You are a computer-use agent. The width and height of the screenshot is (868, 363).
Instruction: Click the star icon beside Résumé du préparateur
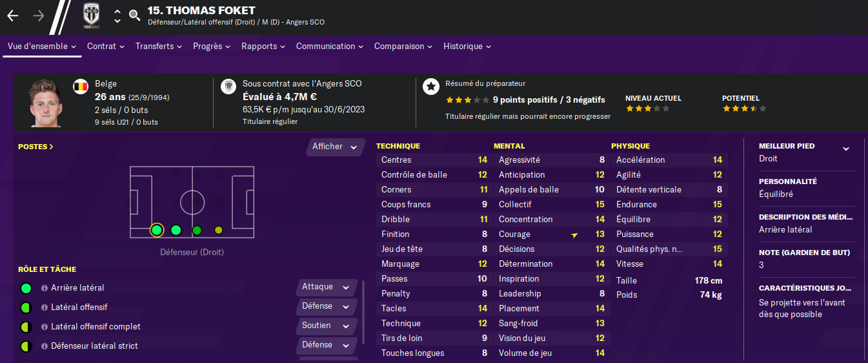[x=431, y=87]
